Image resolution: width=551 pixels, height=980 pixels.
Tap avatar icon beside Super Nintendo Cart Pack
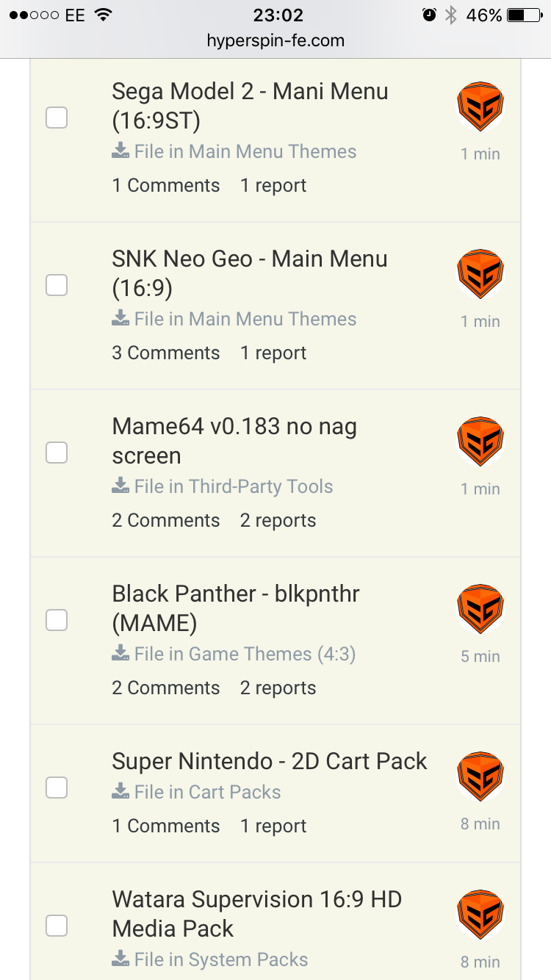point(480,777)
